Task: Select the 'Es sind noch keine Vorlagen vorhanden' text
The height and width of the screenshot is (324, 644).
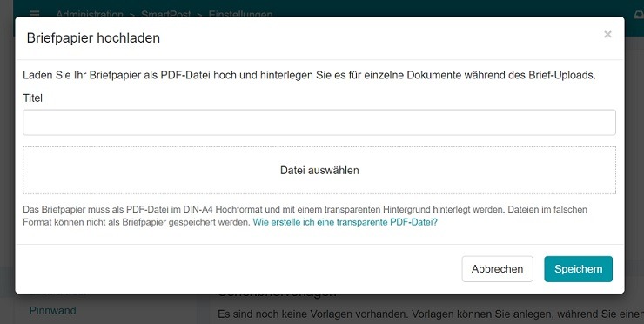Action: [431, 314]
